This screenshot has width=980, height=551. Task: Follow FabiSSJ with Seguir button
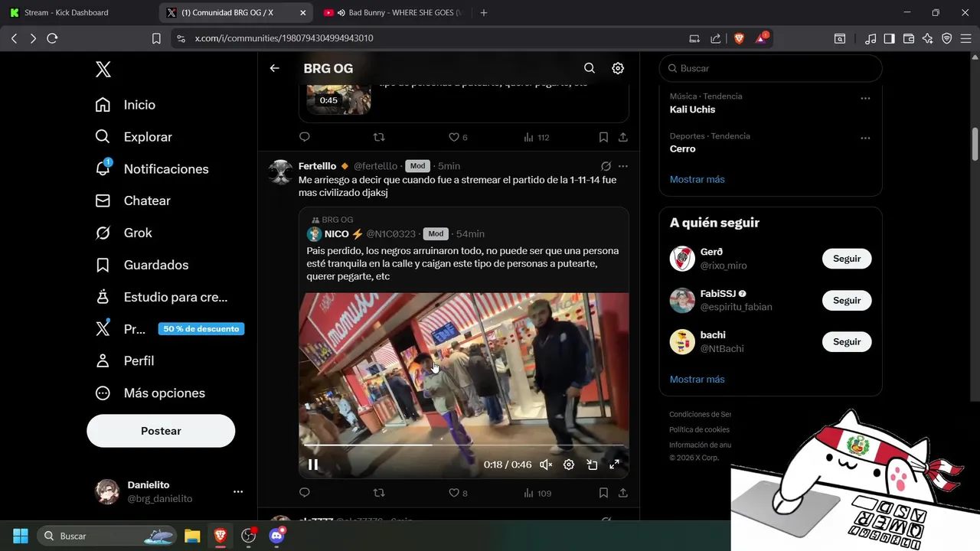(x=847, y=301)
